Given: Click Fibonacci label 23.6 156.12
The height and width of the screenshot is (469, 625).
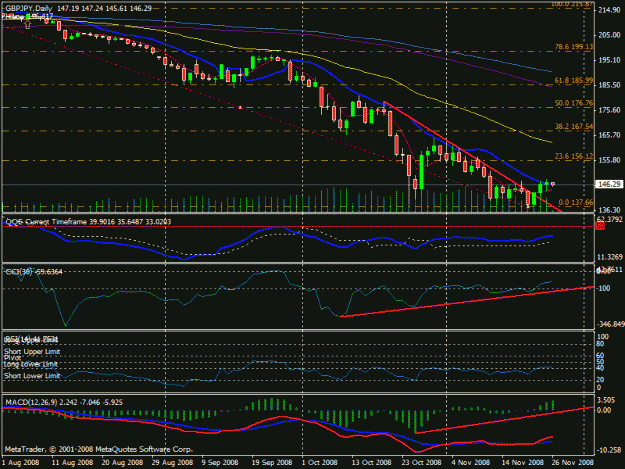Looking at the screenshot, I should tap(574, 156).
